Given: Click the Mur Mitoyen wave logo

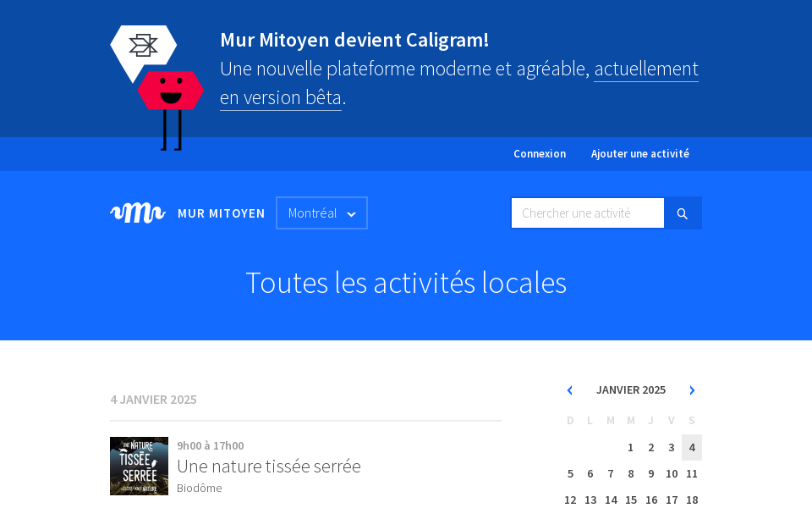Looking at the screenshot, I should [137, 213].
